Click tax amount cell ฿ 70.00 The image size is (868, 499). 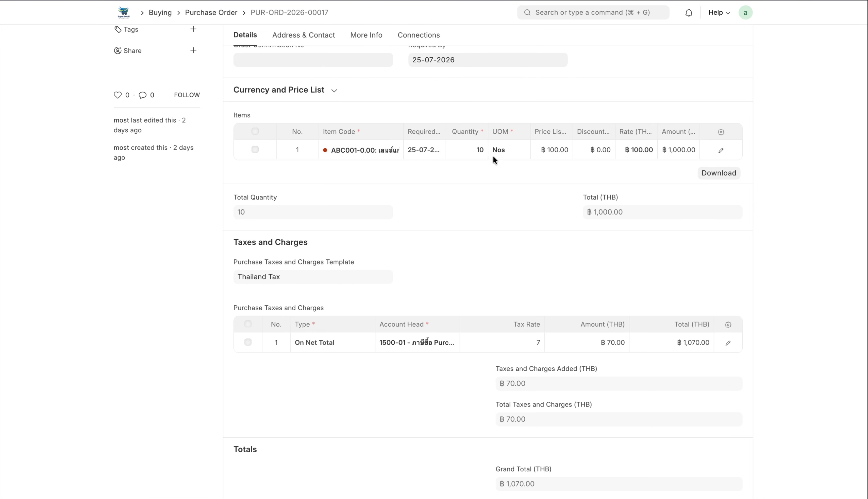(587, 342)
